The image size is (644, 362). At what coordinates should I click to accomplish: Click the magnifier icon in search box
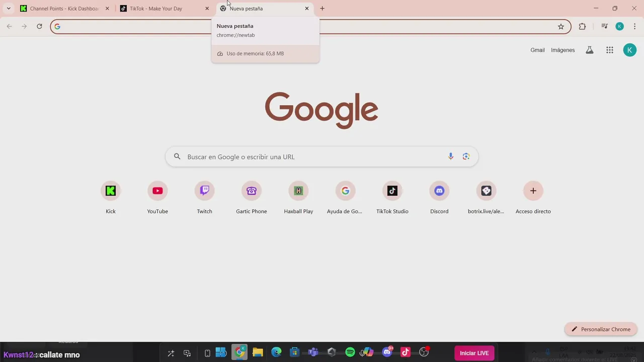177,156
